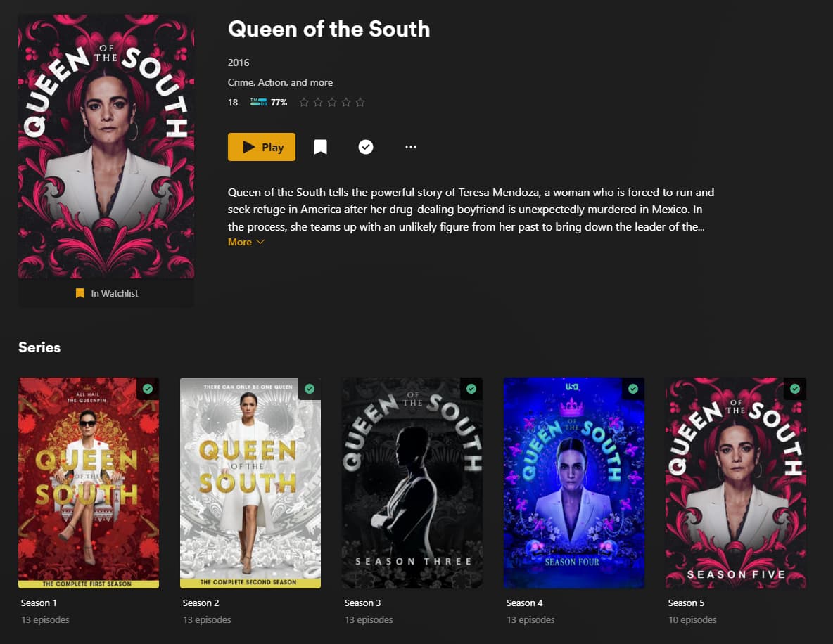Open the Season 4 poster thumbnail
Viewport: 833px width, 644px height.
click(574, 482)
